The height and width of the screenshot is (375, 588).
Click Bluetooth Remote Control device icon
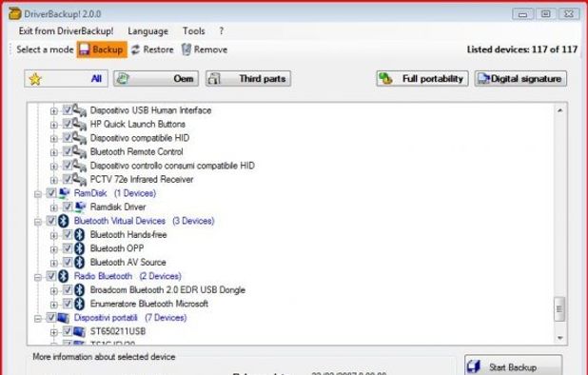(79, 151)
